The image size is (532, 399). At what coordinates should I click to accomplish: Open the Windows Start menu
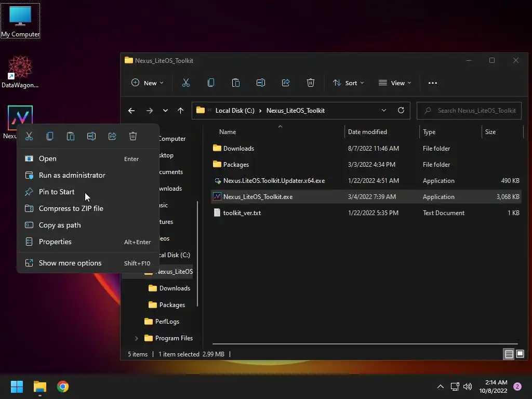[x=17, y=387]
